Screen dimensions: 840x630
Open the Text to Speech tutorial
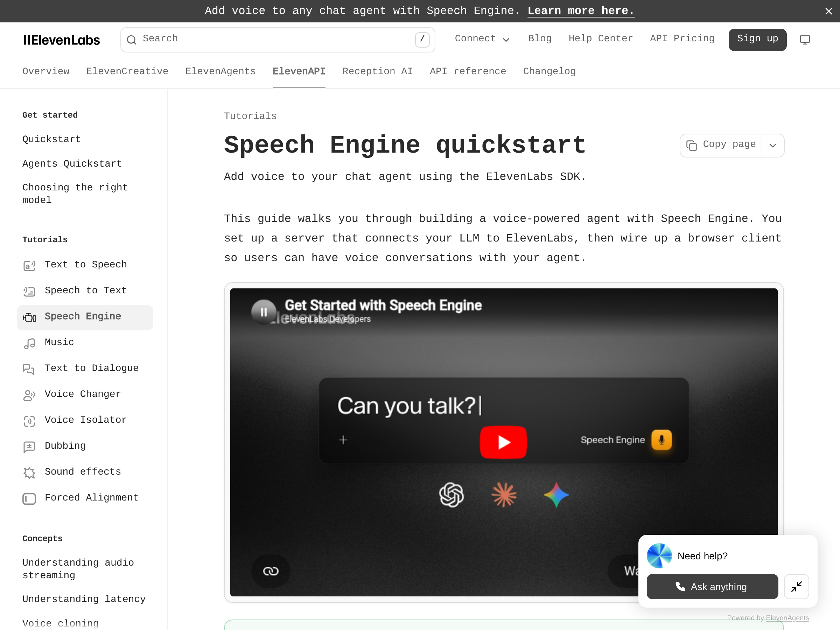tap(86, 264)
